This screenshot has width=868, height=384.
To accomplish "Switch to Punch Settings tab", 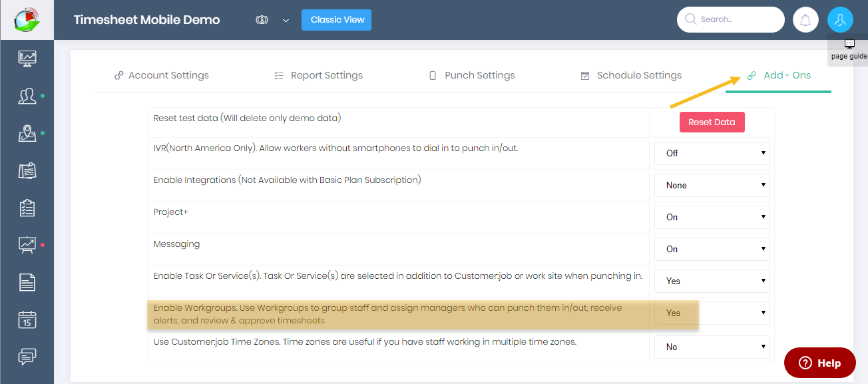I will (472, 75).
